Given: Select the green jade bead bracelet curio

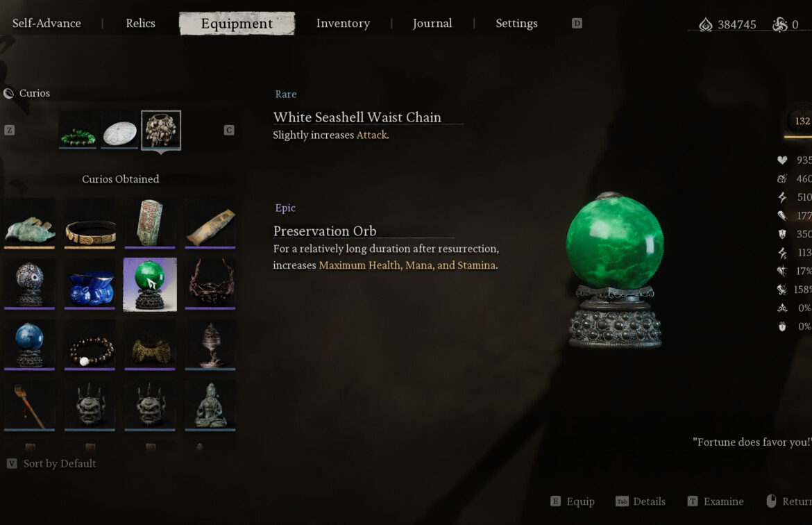Looking at the screenshot, I should coord(78,130).
